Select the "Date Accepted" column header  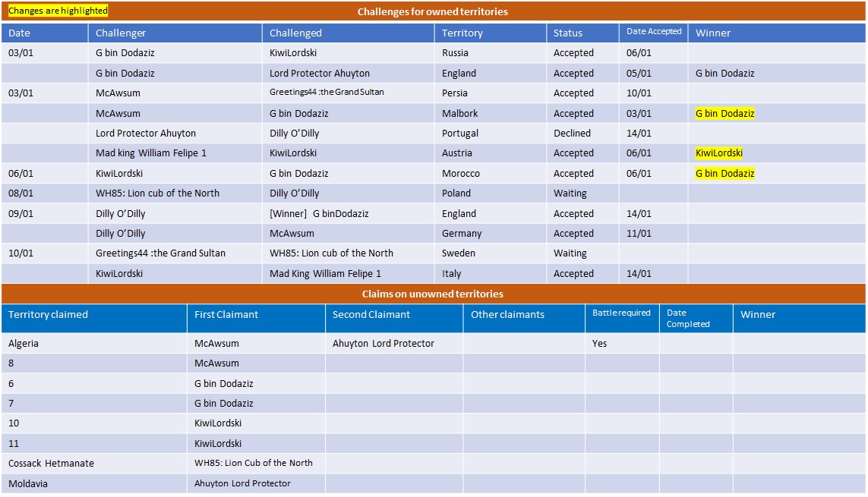653,32
